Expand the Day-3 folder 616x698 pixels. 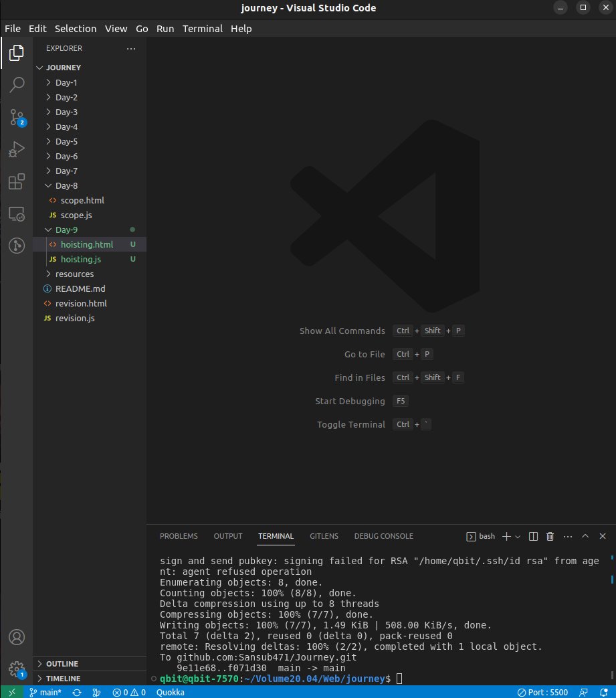point(90,112)
